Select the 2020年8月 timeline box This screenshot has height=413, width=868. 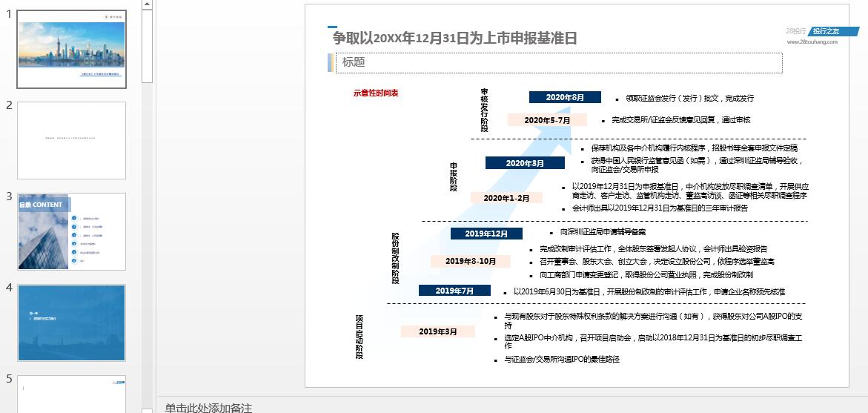pos(565,97)
